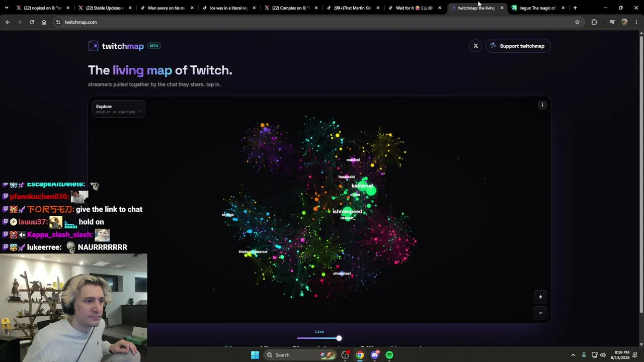Reload the twitchmap page
This screenshot has height=362, width=644.
[x=32, y=22]
